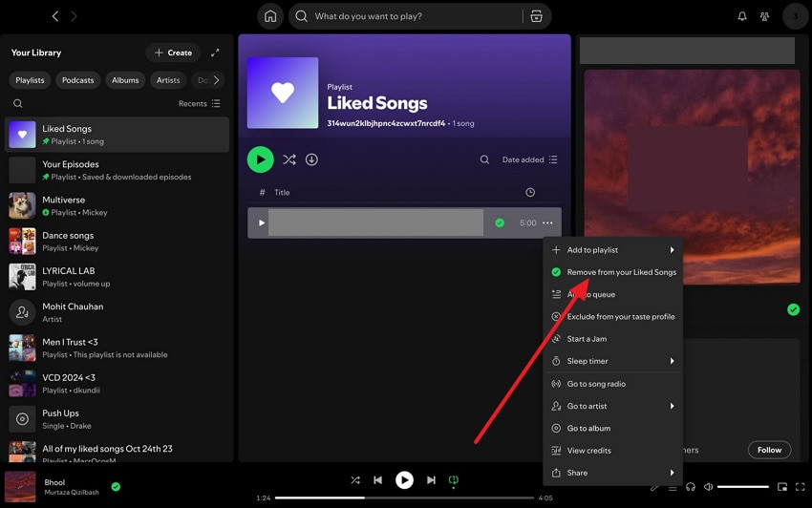This screenshot has height=508, width=812.
Task: Toggle shuffle in the bottom player bar
Action: [355, 480]
